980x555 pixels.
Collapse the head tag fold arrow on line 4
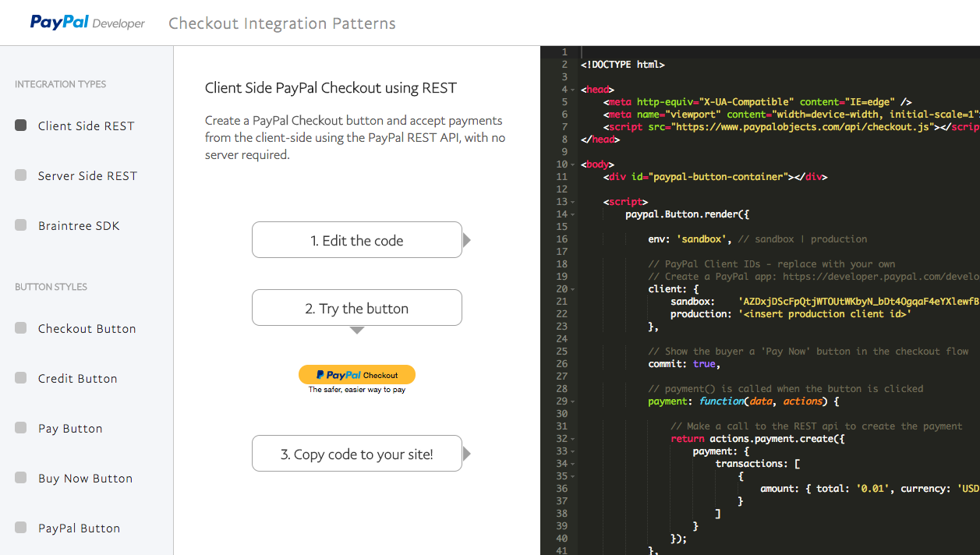tap(572, 90)
